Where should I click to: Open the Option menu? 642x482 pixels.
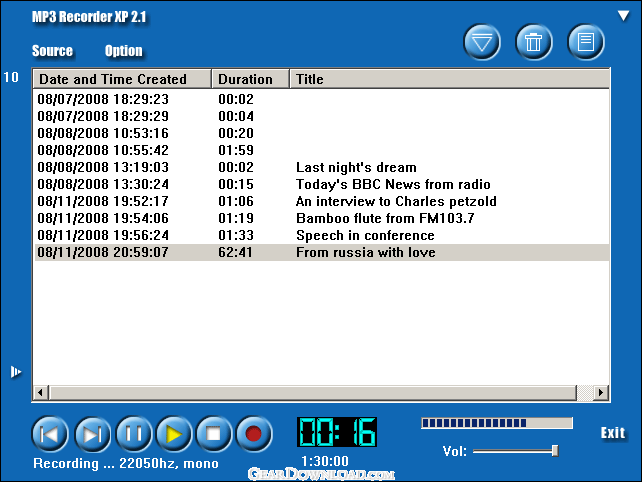[124, 51]
